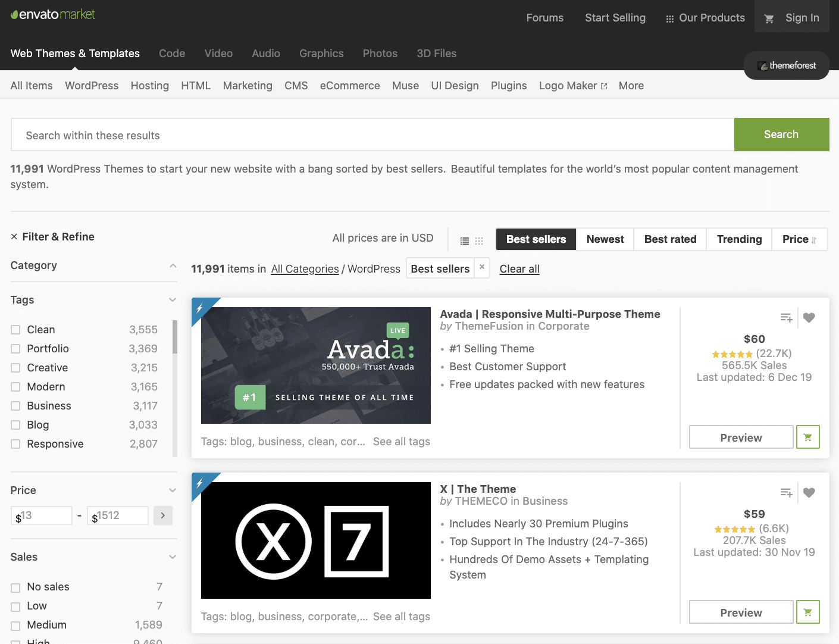Click the Clear all link
The width and height of the screenshot is (839, 644).
click(x=519, y=269)
